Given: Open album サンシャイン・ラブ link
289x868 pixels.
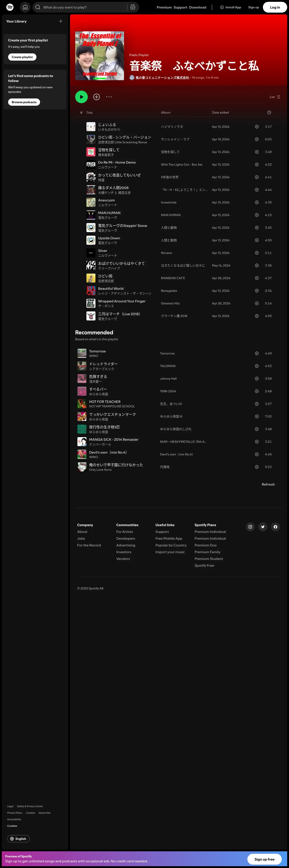Looking at the screenshot, I should click(x=175, y=139).
